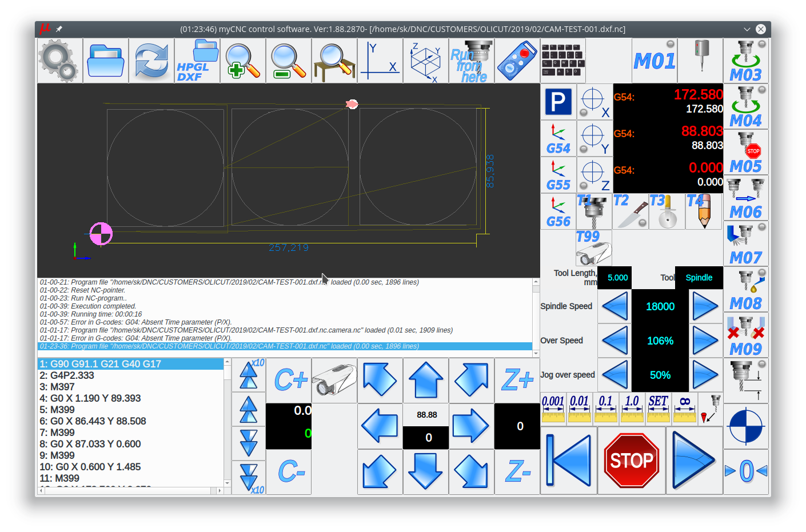
Task: Click the zoom in magnifier
Action: tap(243, 61)
